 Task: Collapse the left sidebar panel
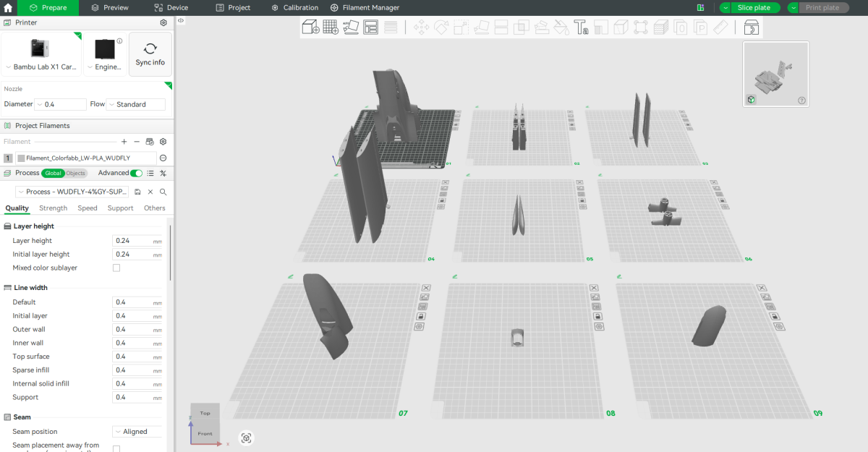[x=181, y=21]
